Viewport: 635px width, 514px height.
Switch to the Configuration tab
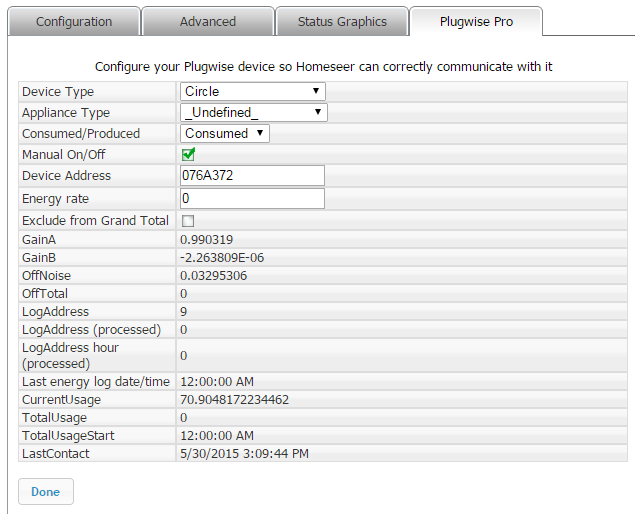[74, 21]
